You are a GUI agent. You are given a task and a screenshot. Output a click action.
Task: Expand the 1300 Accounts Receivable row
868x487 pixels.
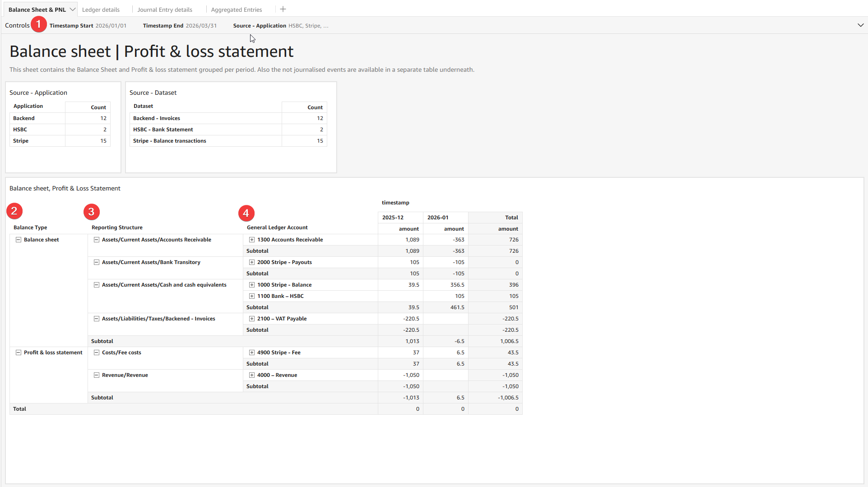click(x=252, y=240)
